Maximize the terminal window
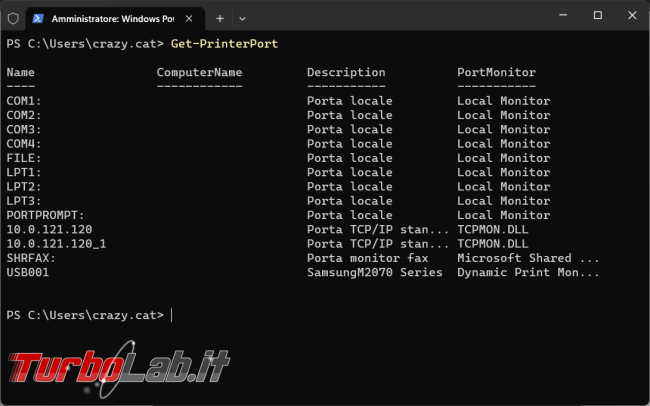This screenshot has width=650, height=406. tap(598, 15)
